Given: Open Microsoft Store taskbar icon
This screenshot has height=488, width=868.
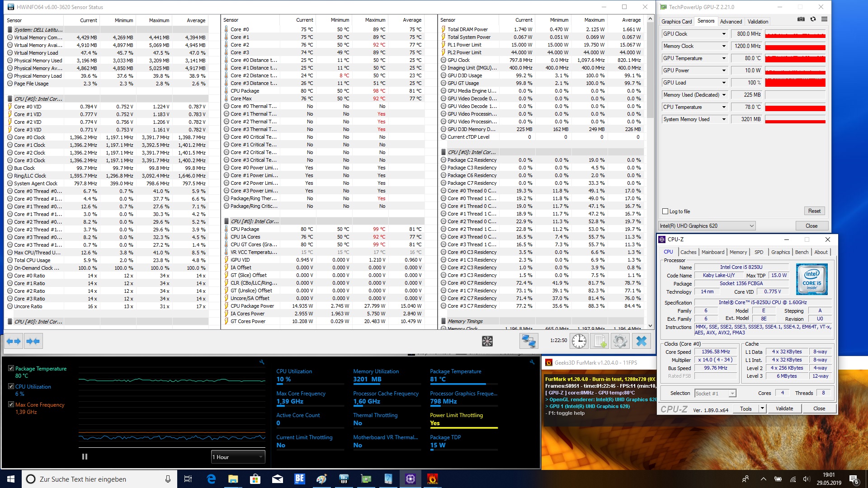Looking at the screenshot, I should point(255,479).
